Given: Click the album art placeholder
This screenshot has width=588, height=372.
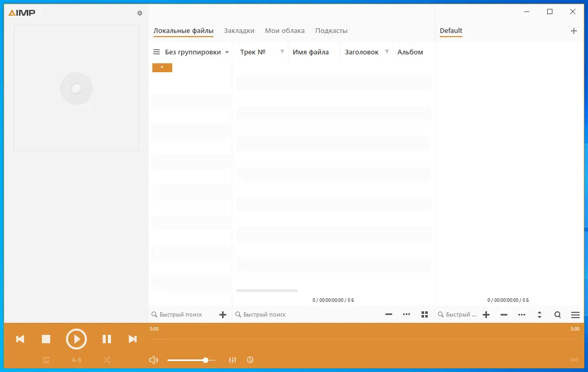Looking at the screenshot, I should 76,88.
